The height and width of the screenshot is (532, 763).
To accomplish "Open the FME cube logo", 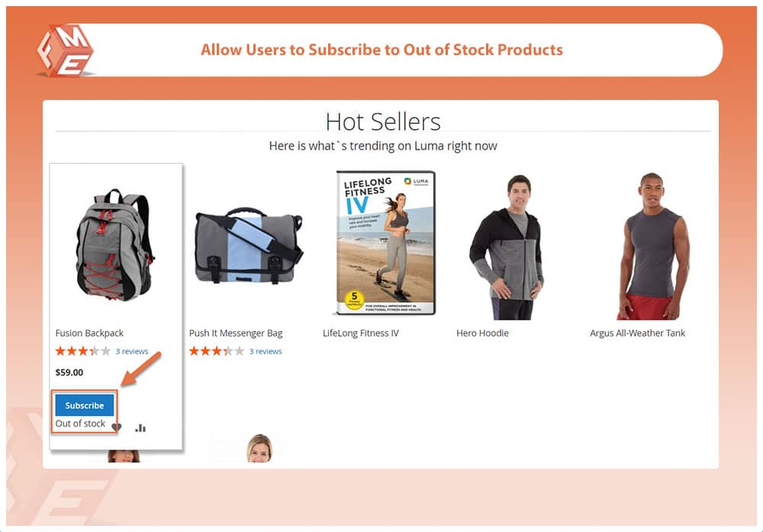I will click(x=65, y=51).
